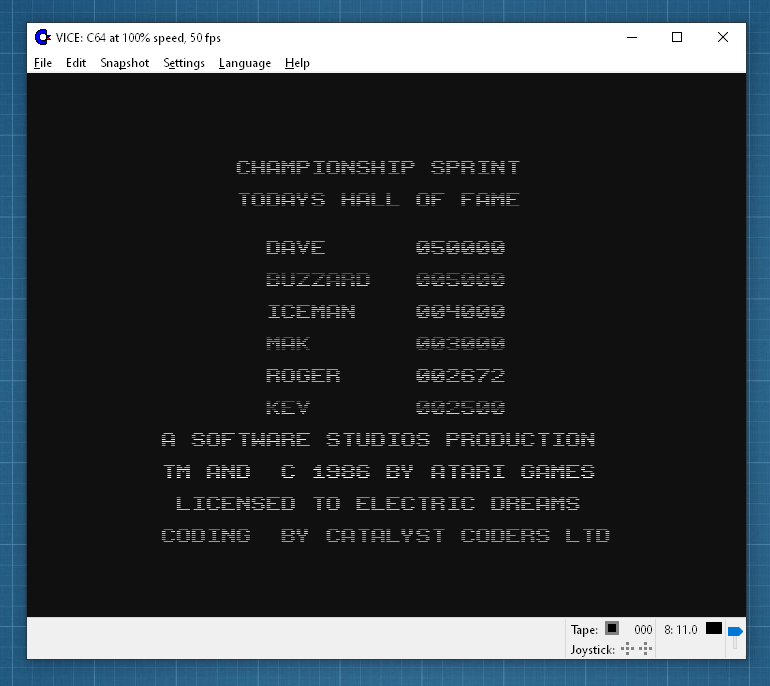Click the TODAYS HALL OF FAME heading
The height and width of the screenshot is (686, 770).
(379, 199)
